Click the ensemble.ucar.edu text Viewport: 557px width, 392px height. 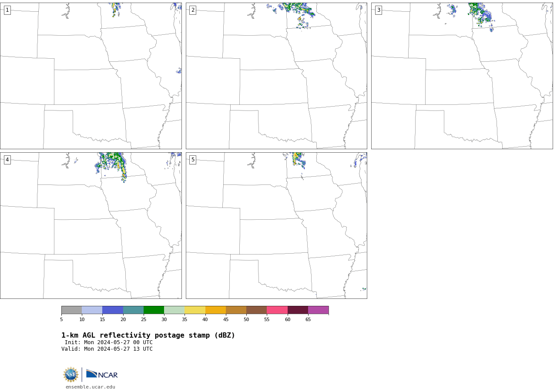tap(91, 387)
